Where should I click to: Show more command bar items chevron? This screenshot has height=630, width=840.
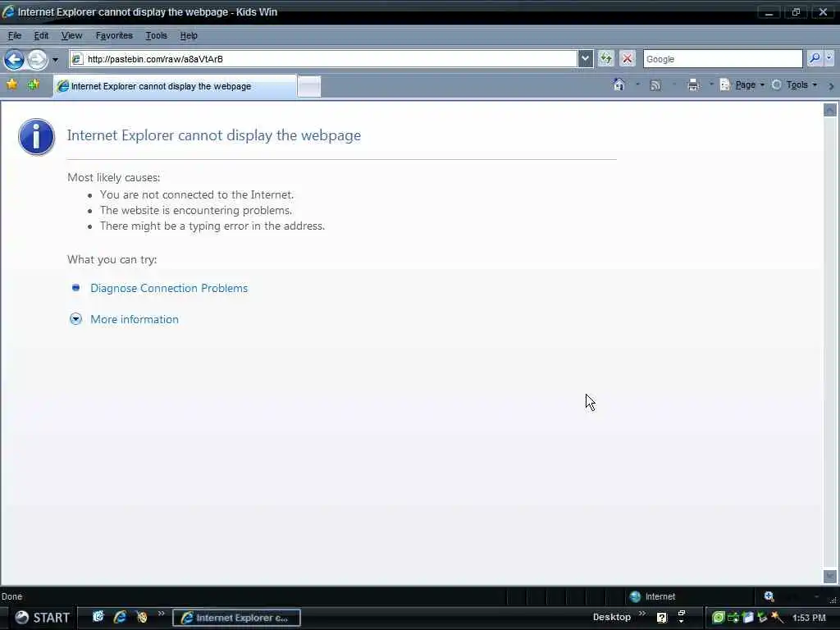click(831, 85)
